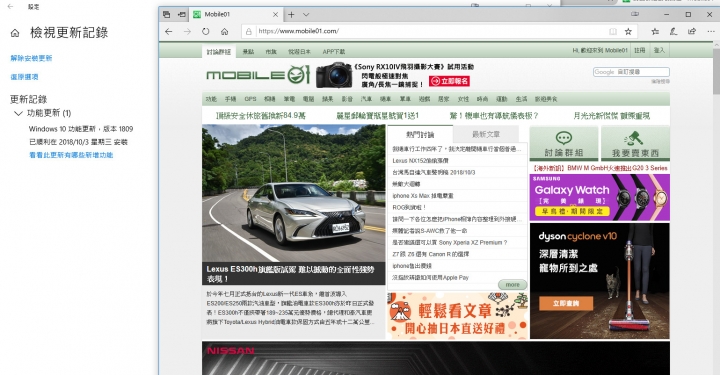This screenshot has height=375, width=720.
Task: Open the 汽車 category in the navigation bar
Action: point(366,99)
